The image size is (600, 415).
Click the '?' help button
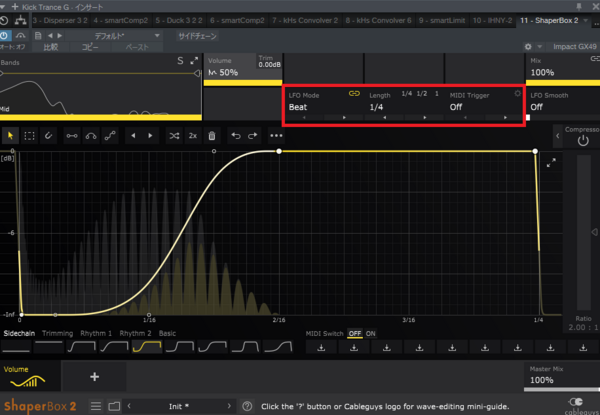[246, 406]
